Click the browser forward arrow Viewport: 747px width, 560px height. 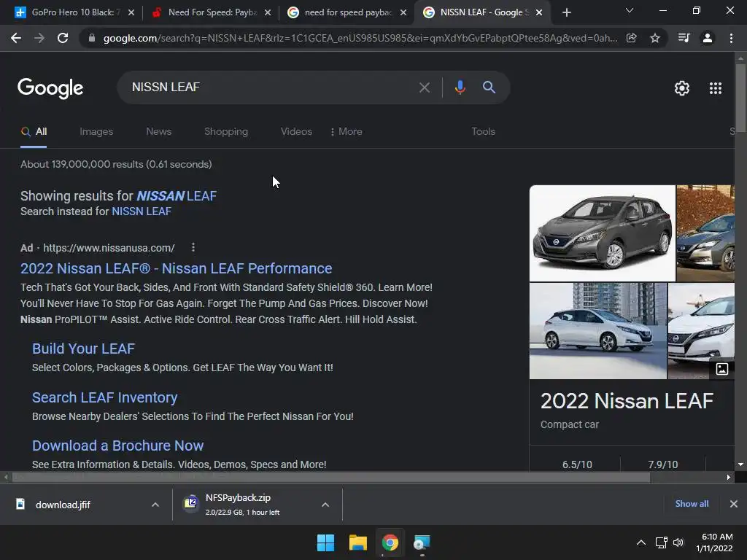pyautogui.click(x=39, y=38)
